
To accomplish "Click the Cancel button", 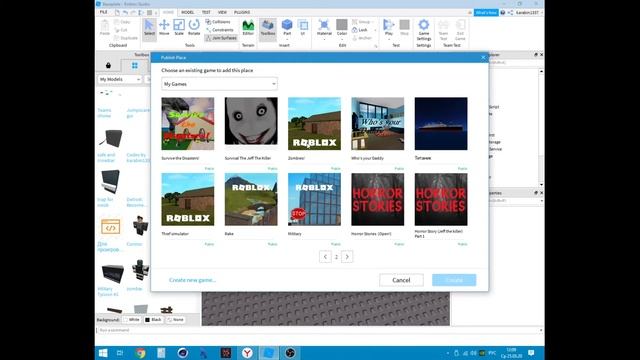I will click(401, 280).
